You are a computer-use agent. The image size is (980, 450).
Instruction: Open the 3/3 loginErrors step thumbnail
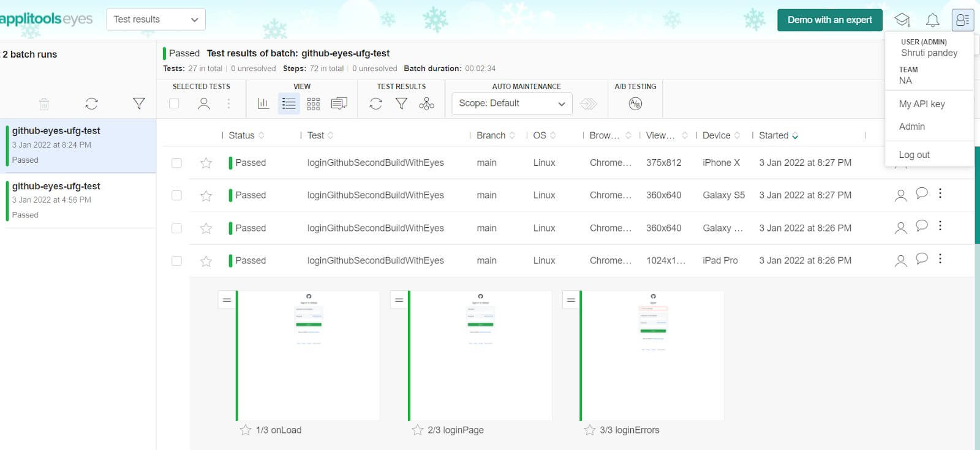point(652,355)
